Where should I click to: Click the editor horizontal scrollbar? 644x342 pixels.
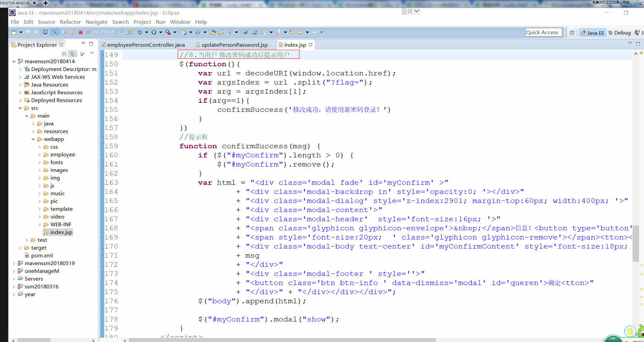[x=282, y=340]
